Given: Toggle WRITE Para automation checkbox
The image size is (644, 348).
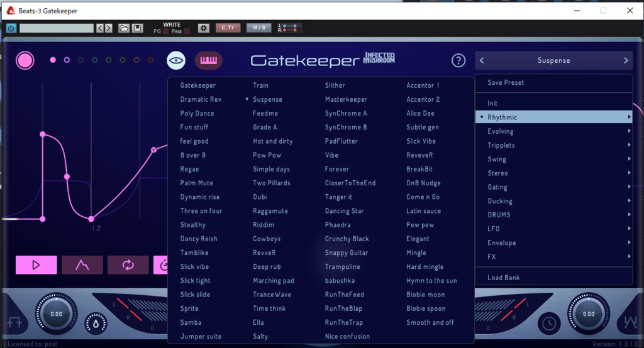Looking at the screenshot, I should (187, 31).
